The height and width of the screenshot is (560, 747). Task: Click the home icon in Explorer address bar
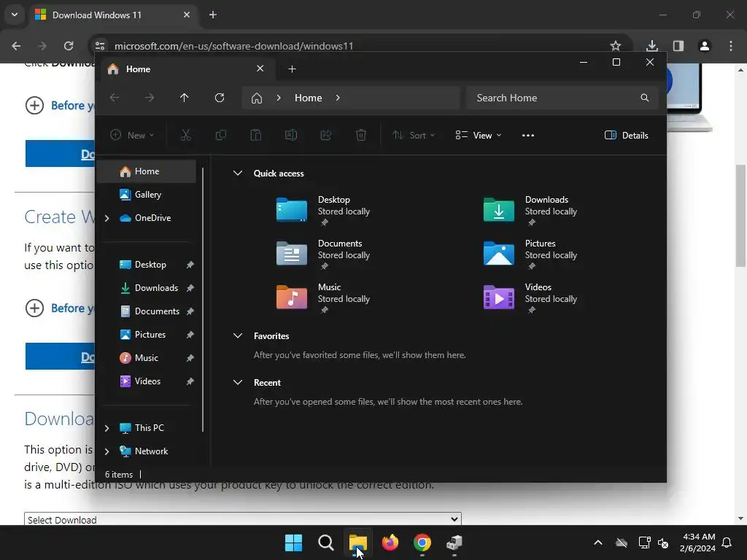(257, 98)
